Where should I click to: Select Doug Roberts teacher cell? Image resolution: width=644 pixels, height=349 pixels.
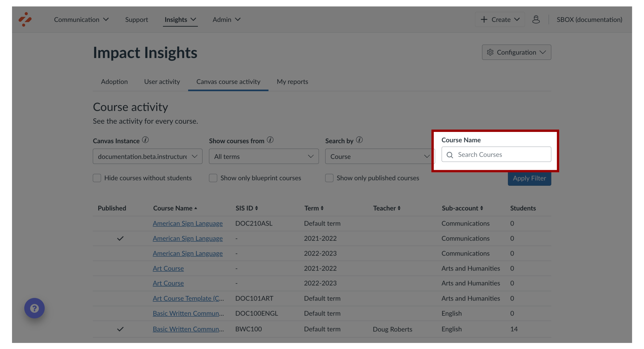tap(392, 329)
